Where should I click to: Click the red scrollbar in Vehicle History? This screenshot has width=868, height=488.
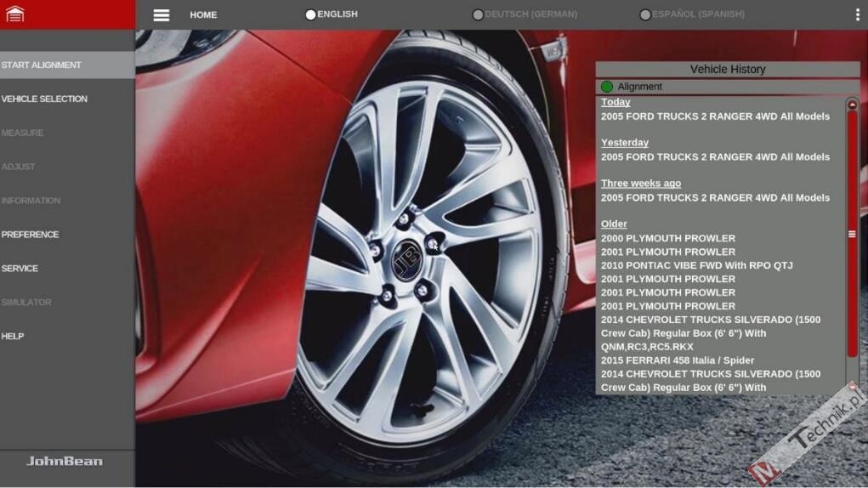click(852, 234)
